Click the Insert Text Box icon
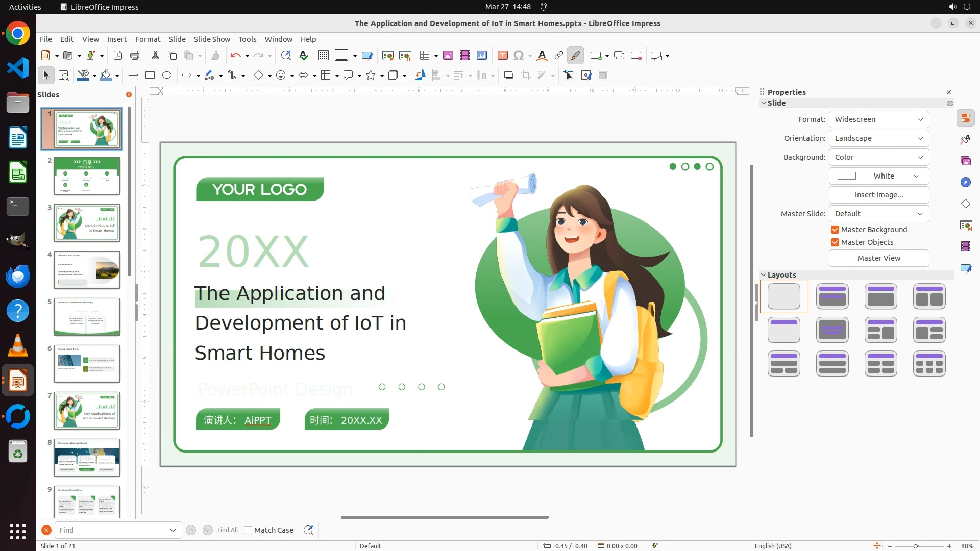 (x=502, y=56)
